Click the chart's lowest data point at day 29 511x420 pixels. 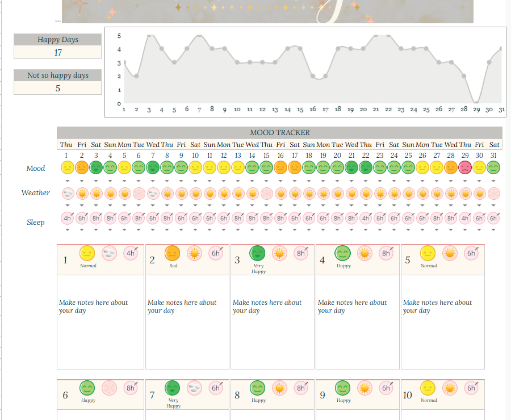click(x=476, y=103)
